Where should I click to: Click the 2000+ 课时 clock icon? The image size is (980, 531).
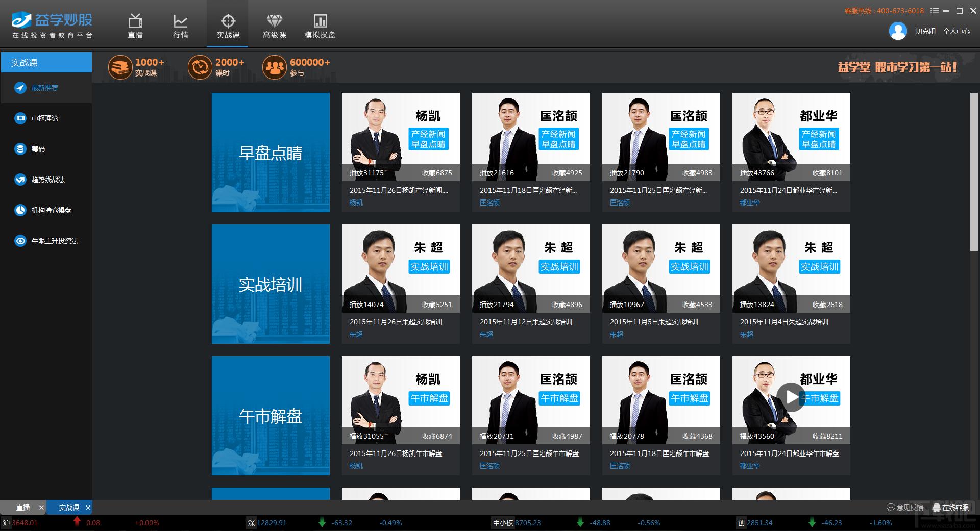(x=200, y=67)
